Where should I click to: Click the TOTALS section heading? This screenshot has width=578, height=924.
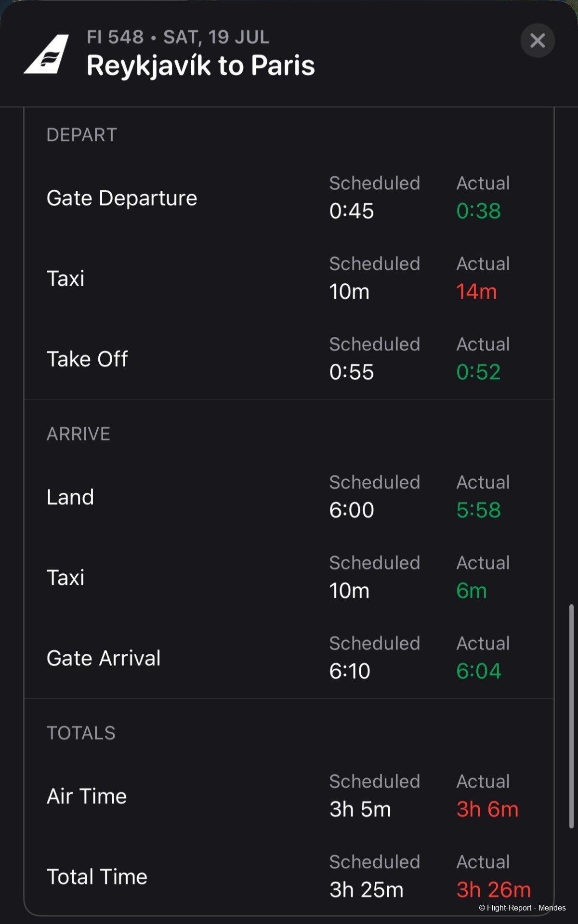[81, 733]
